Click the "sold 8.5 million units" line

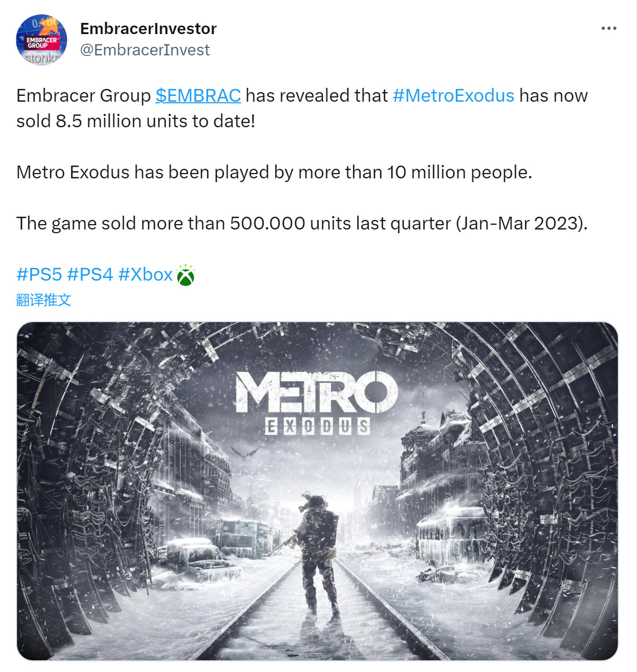point(135,121)
